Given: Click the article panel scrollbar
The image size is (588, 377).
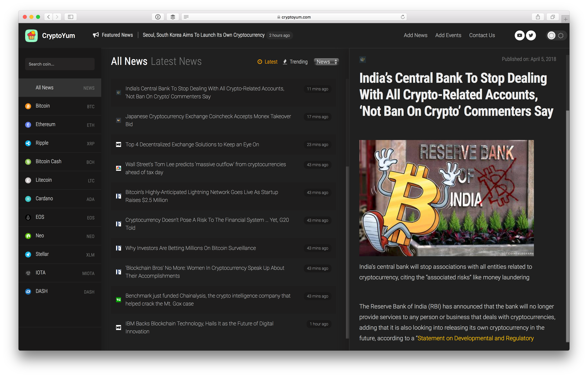Looking at the screenshot, I should click(567, 226).
